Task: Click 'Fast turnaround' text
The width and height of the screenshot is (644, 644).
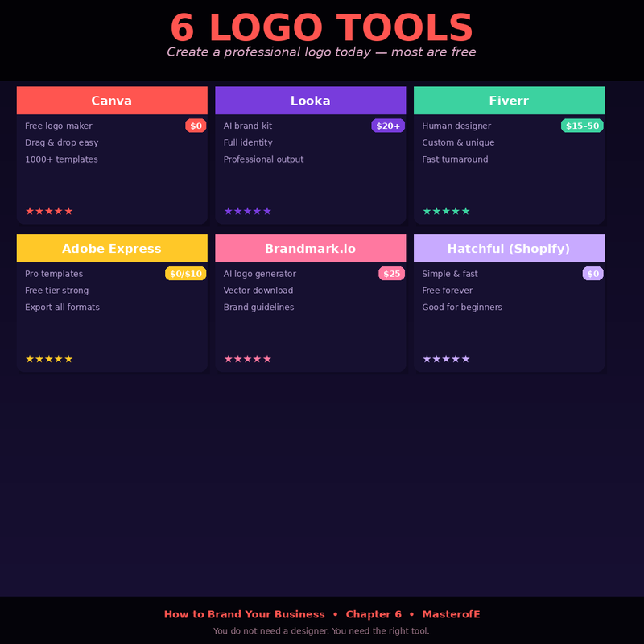Action: coord(455,159)
